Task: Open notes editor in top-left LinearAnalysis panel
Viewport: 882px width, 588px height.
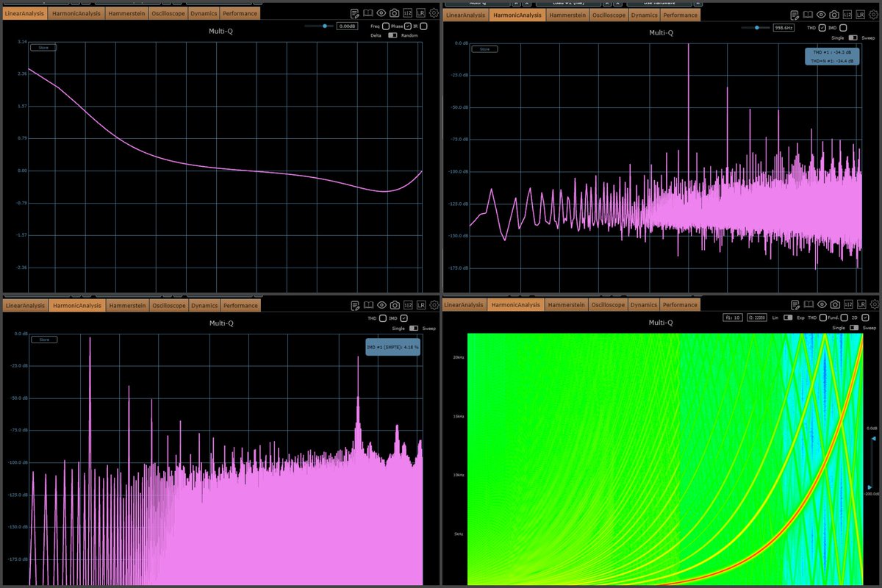Action: (x=355, y=13)
